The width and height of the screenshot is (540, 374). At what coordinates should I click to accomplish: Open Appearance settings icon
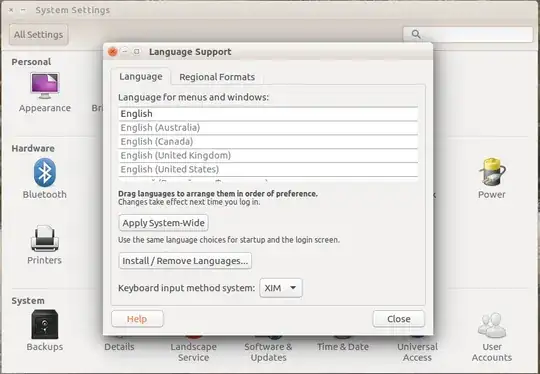tap(45, 86)
